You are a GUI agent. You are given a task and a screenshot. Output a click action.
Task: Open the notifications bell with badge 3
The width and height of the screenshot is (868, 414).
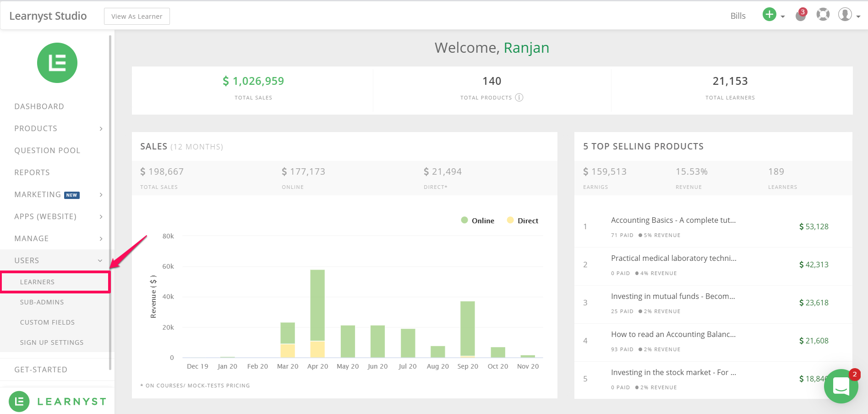[x=801, y=15]
